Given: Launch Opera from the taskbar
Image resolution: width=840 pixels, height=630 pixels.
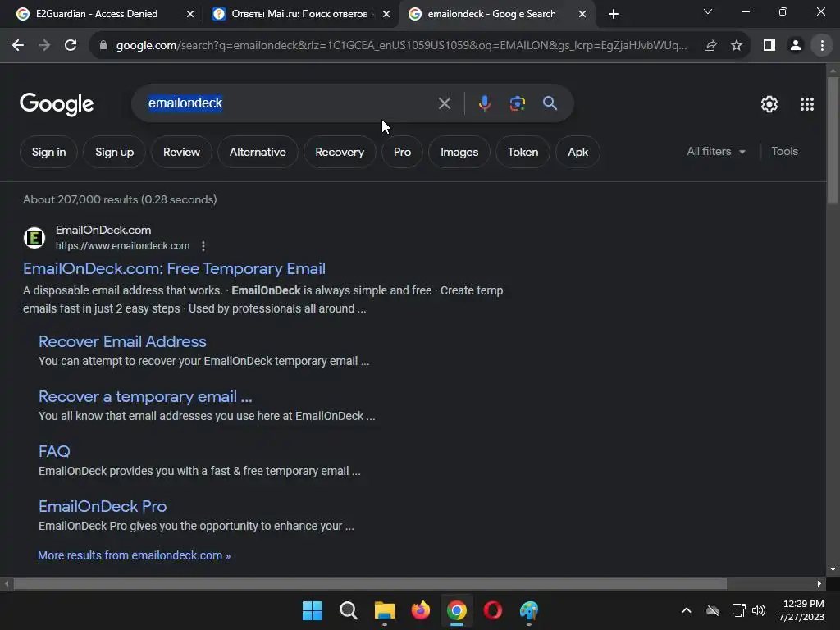Looking at the screenshot, I should point(493,610).
